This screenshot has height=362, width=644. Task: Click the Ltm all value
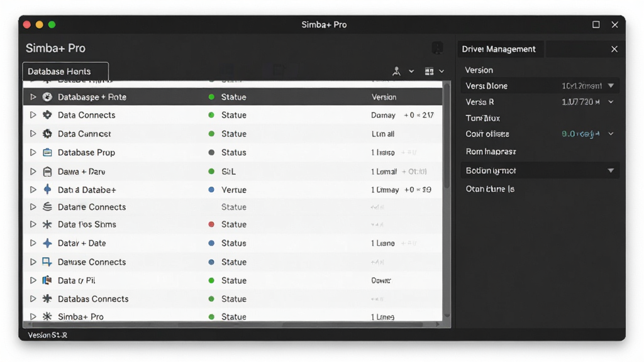[383, 134]
